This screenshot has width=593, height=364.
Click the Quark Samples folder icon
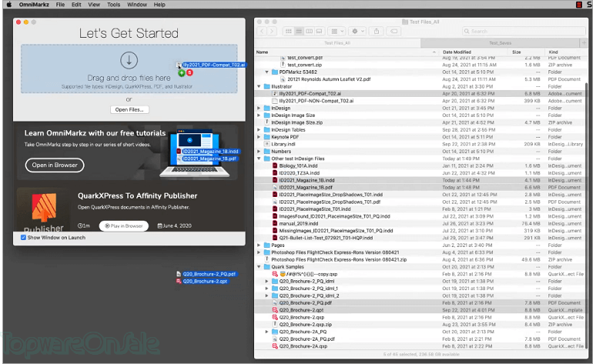coord(266,267)
